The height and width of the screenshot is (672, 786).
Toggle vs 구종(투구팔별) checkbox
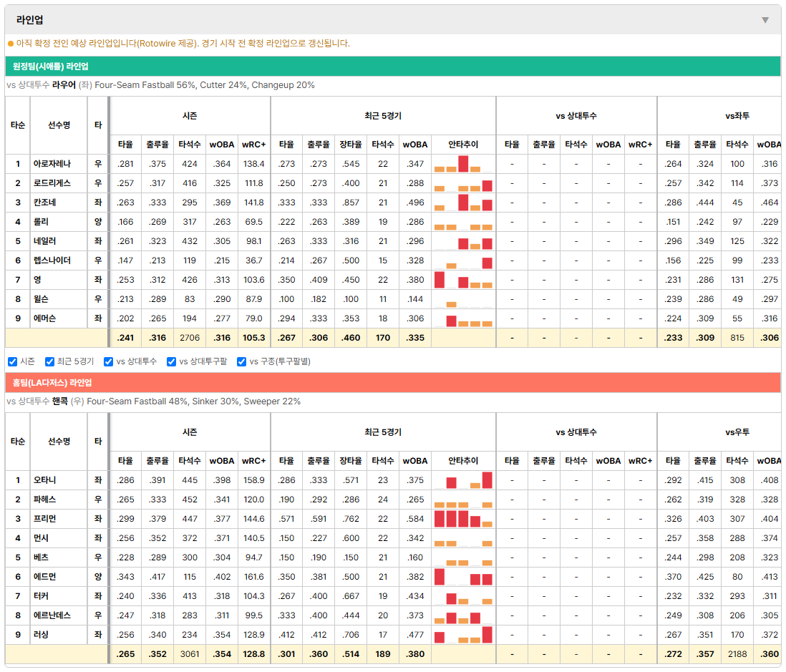242,362
